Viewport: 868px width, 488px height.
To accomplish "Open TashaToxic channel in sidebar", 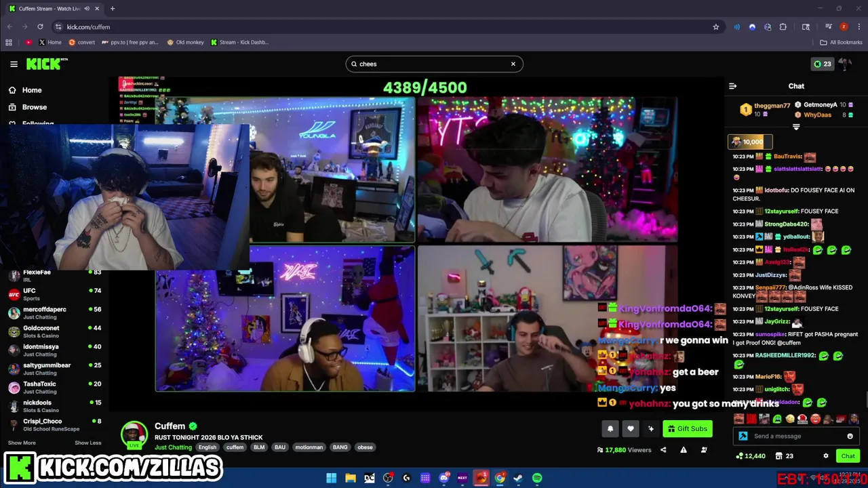I will point(54,388).
